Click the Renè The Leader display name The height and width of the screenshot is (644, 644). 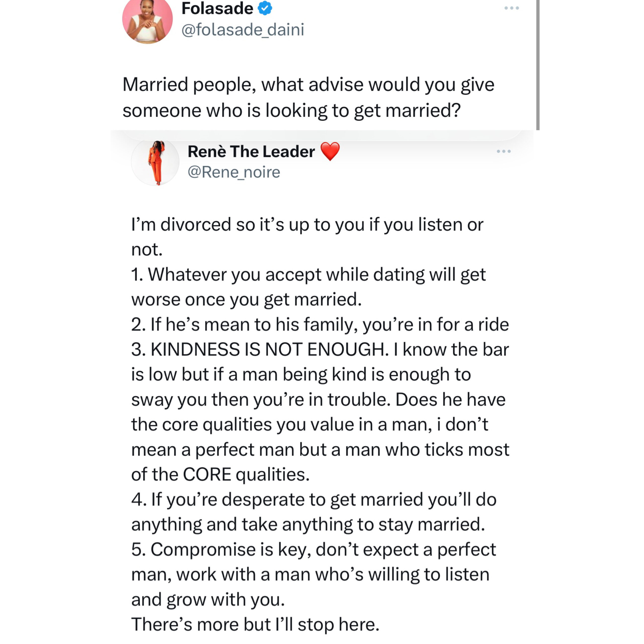[x=251, y=152]
